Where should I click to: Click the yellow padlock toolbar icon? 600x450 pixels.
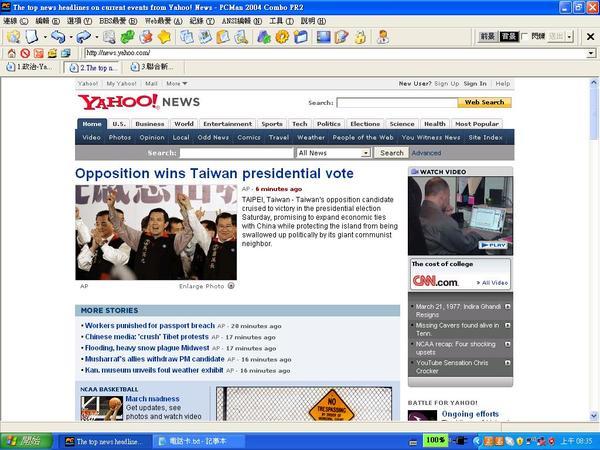point(360,37)
